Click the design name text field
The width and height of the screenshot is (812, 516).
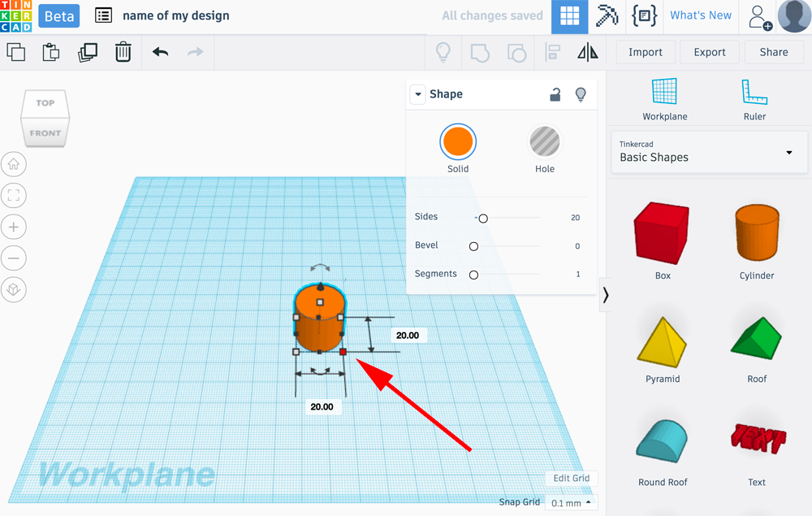pos(176,15)
